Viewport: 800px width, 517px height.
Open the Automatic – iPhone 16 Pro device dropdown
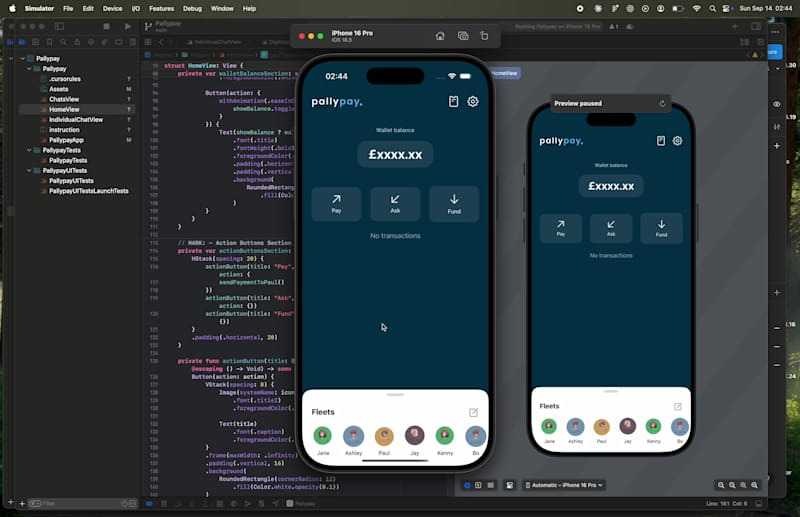[564, 485]
